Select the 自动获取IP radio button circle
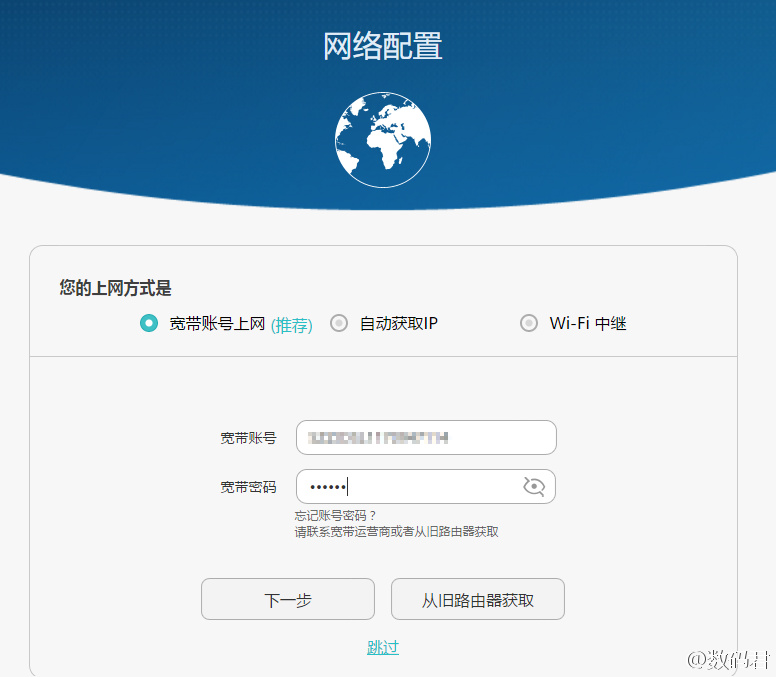776x677 pixels. tap(339, 323)
